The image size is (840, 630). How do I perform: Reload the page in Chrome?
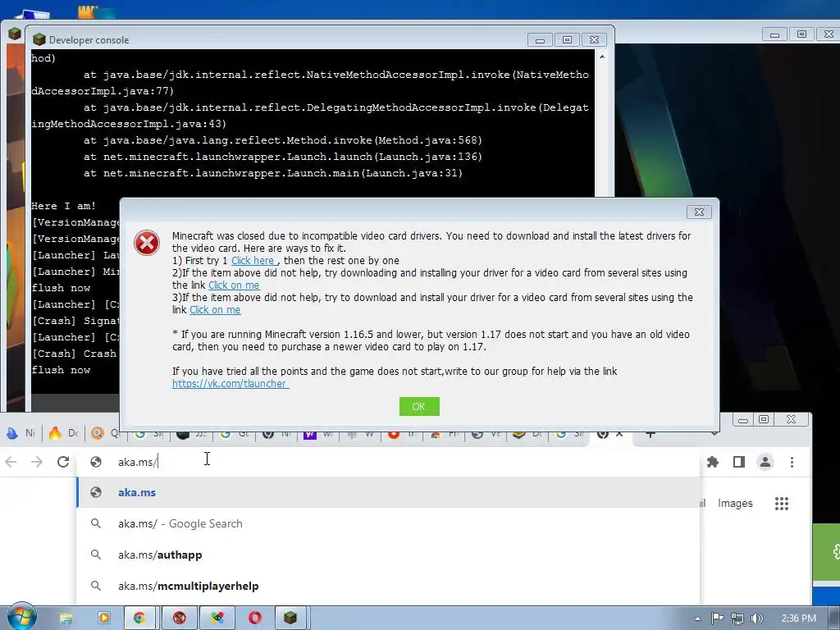click(63, 462)
